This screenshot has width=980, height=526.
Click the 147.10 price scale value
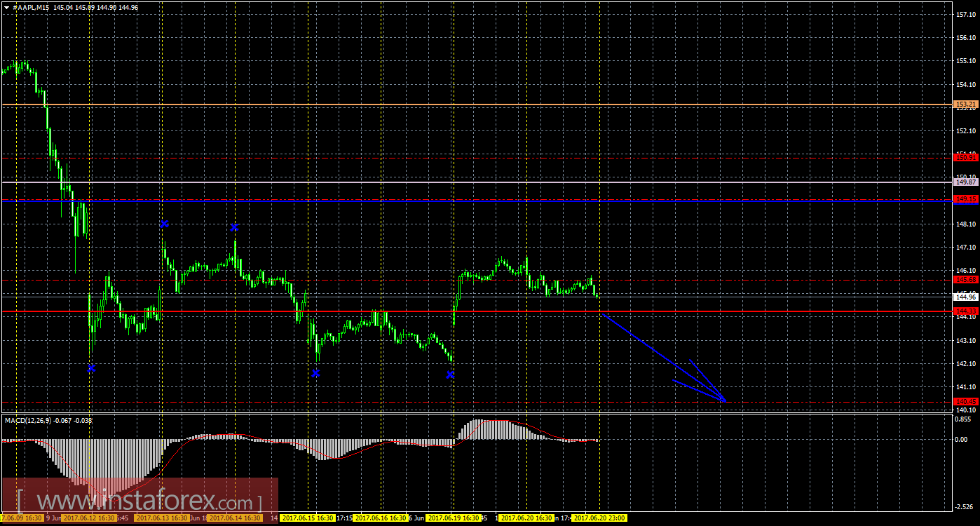point(966,247)
